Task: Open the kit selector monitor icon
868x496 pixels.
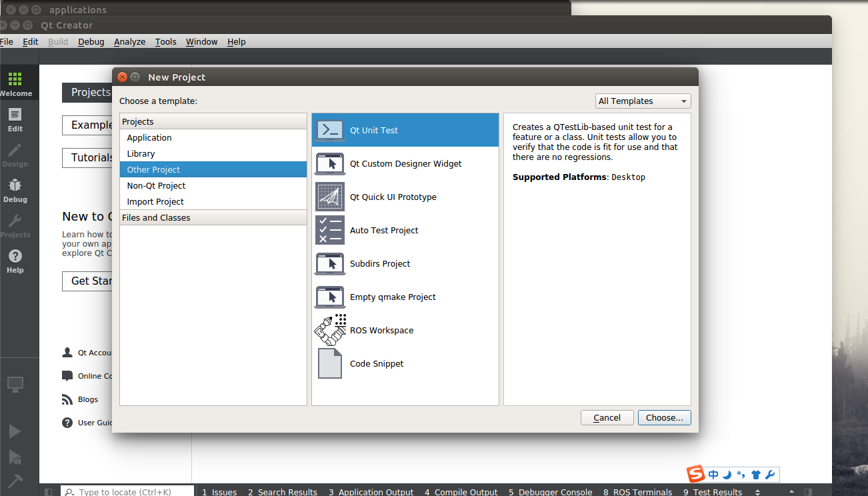Action: tap(15, 384)
